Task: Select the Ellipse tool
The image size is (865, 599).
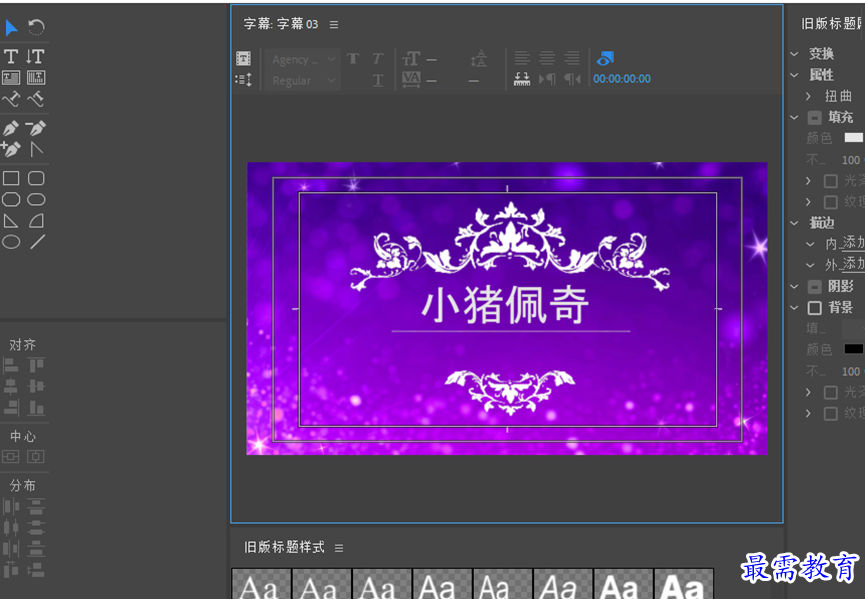Action: pos(11,242)
